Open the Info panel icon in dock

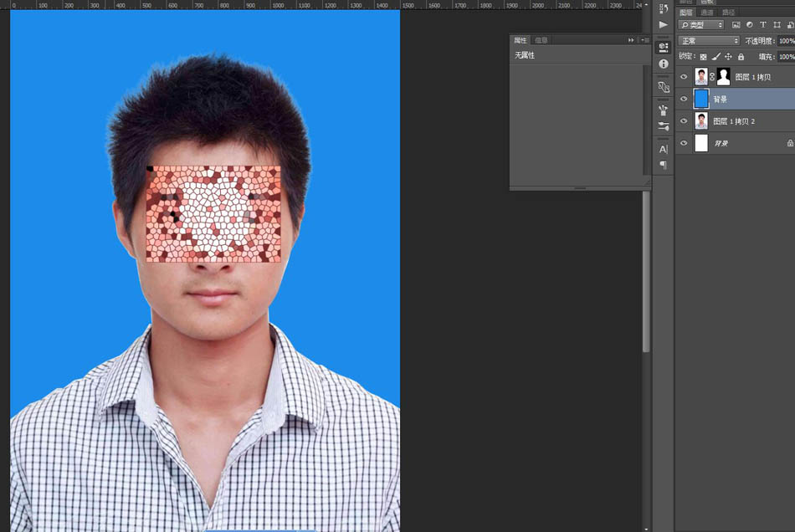click(664, 64)
